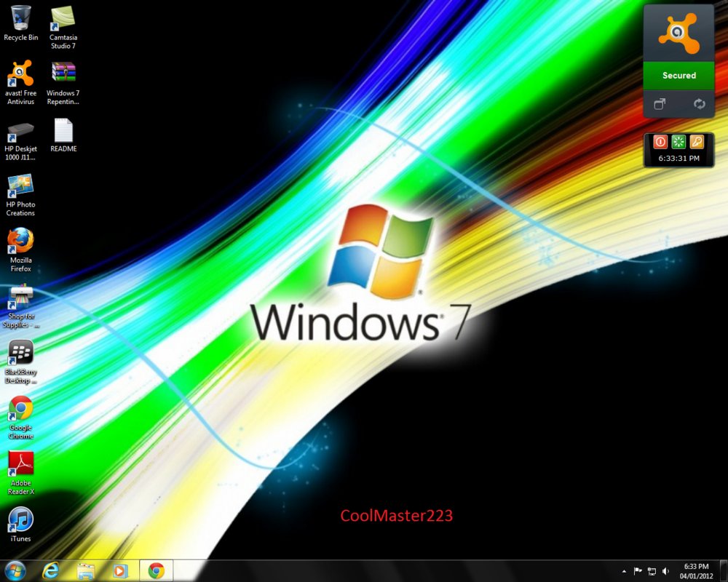Open avast interface via gadget window icon
The image size is (728, 582).
pyautogui.click(x=660, y=104)
